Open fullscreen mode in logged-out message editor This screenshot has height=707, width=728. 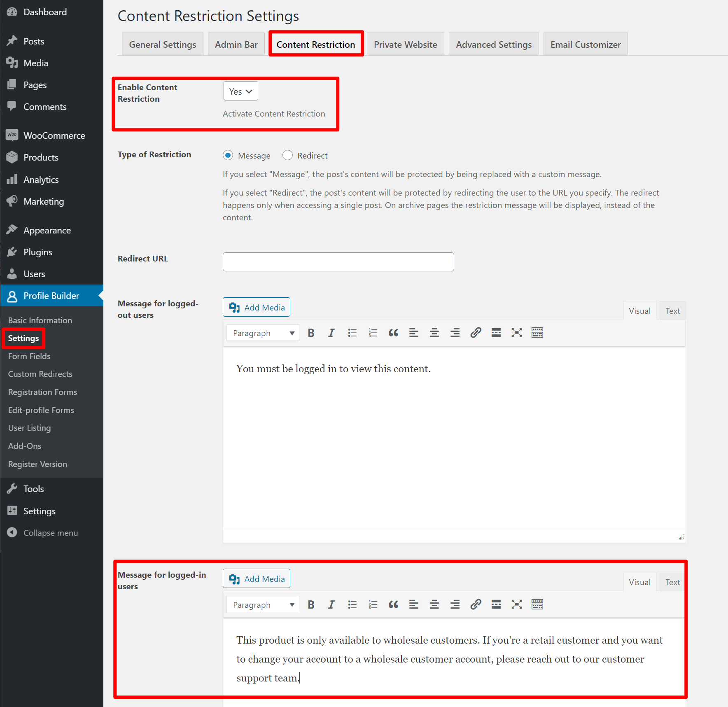tap(517, 333)
